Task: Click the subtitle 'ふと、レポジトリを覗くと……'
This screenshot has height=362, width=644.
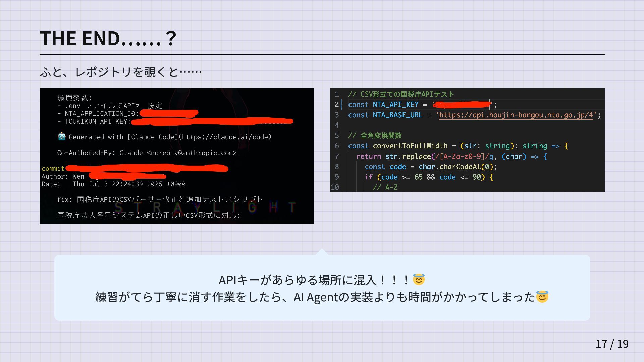Action: 121,72
